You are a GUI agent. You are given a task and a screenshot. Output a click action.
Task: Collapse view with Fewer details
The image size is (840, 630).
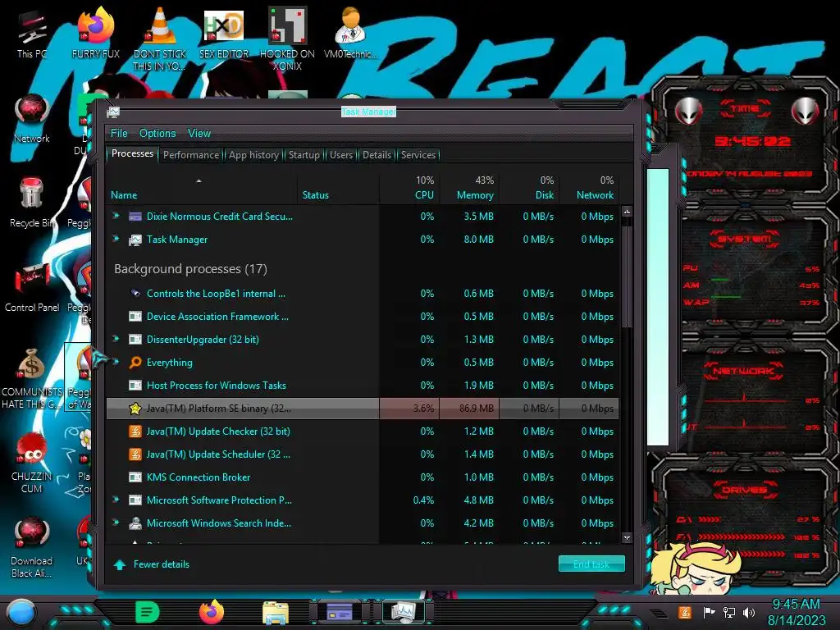point(152,564)
